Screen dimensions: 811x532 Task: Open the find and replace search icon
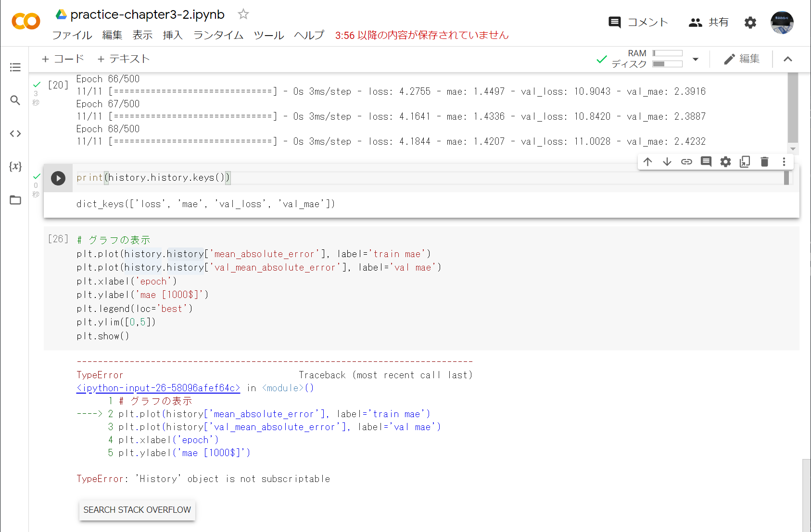(15, 100)
